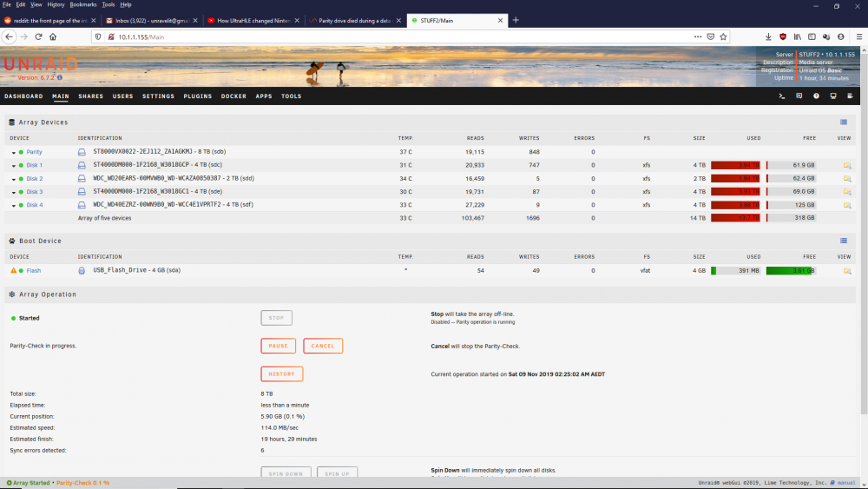Click Parity green status indicator

pyautogui.click(x=21, y=152)
